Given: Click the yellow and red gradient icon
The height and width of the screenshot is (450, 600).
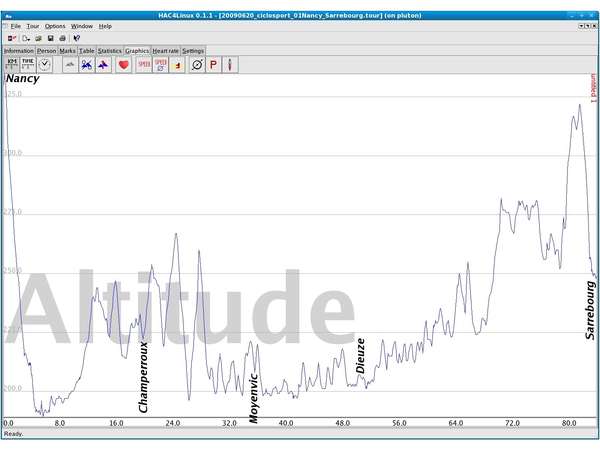Looking at the screenshot, I should (x=177, y=64).
